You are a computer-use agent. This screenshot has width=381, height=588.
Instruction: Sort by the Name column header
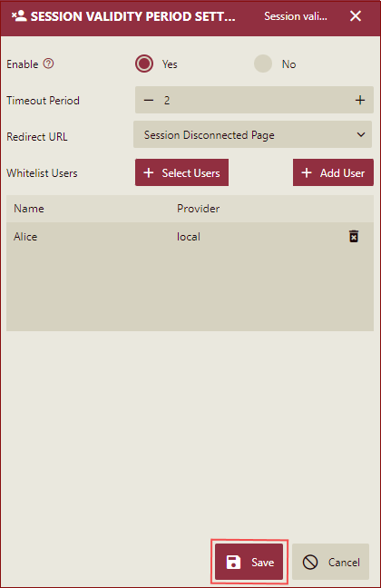pos(29,209)
